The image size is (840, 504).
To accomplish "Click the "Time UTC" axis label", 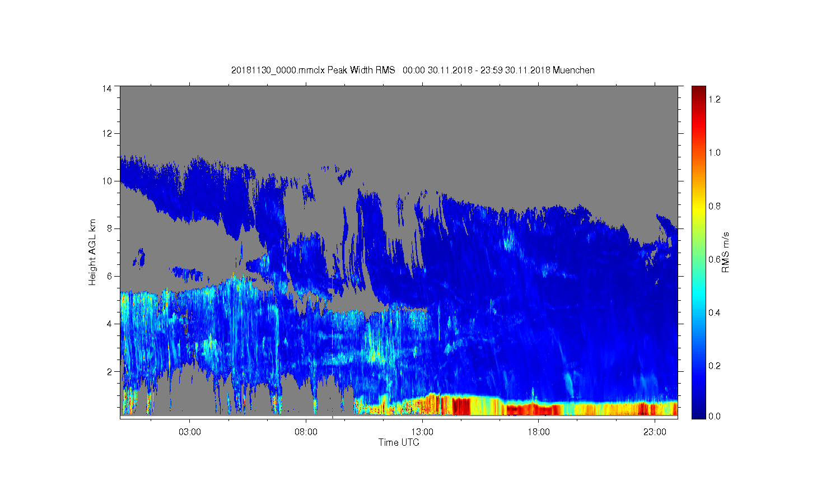I will pos(399,442).
